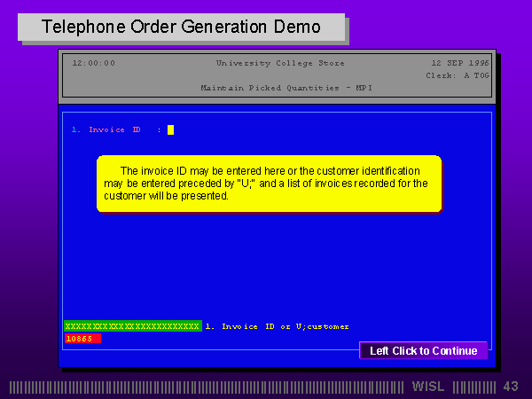The width and height of the screenshot is (532, 399).
Task: Click the 'Left Click to Continue' button
Action: point(423,350)
